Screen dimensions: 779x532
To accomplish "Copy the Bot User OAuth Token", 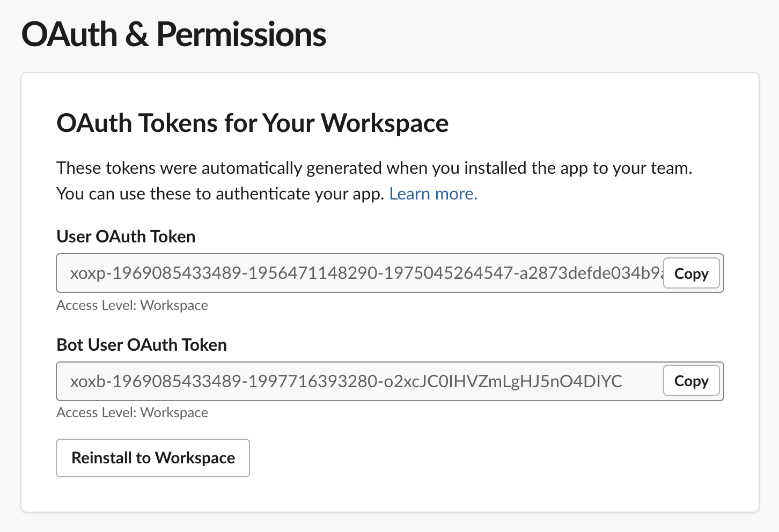I will (x=691, y=381).
